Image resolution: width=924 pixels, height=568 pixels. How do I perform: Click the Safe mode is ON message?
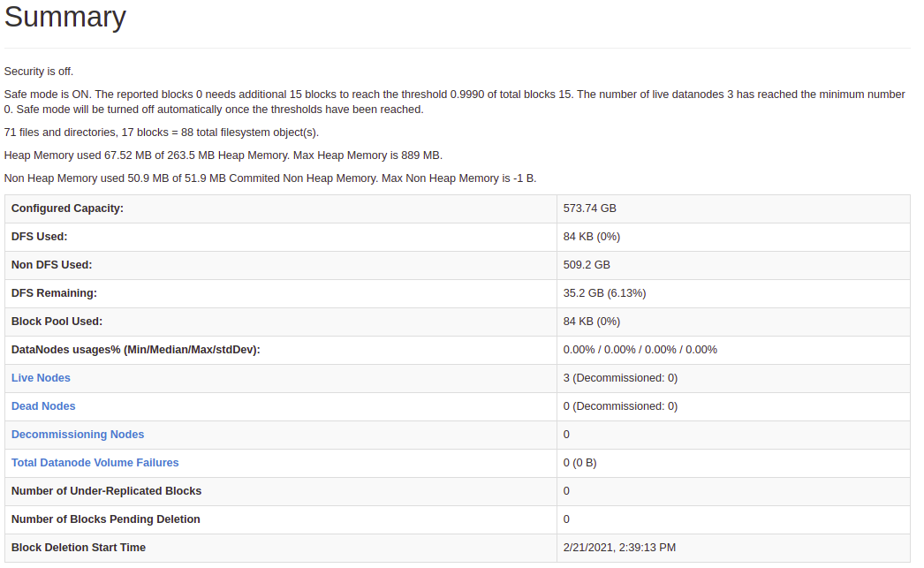coord(454,102)
